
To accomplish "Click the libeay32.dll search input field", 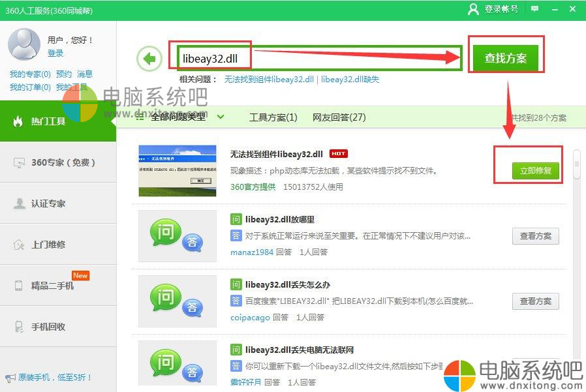I will pos(319,58).
